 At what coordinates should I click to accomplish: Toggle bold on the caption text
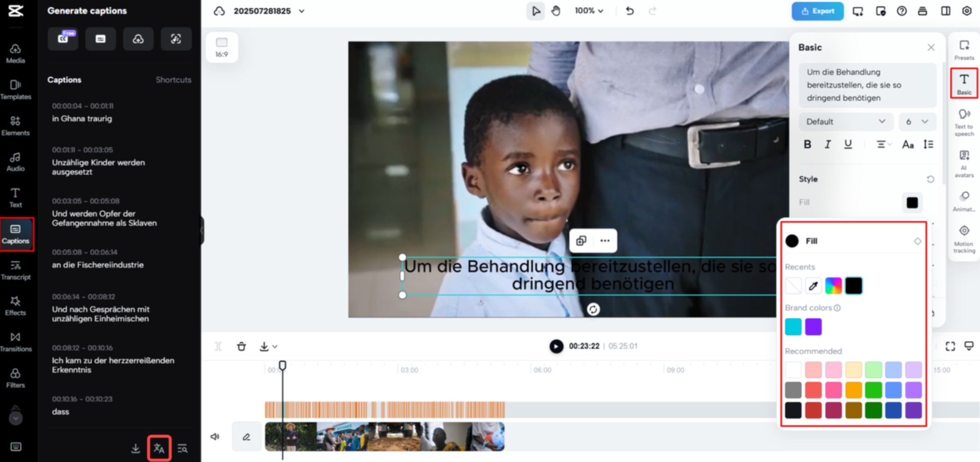[807, 145]
